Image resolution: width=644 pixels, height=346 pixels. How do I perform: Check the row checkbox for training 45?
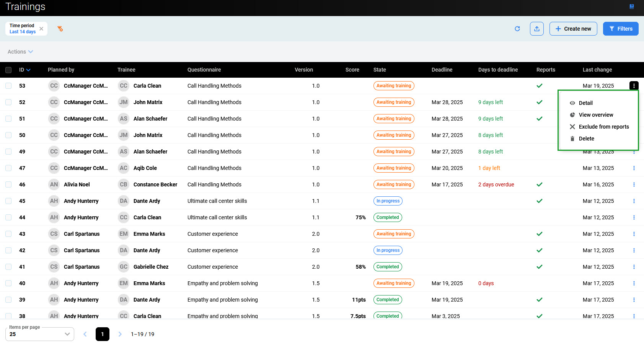[8, 201]
